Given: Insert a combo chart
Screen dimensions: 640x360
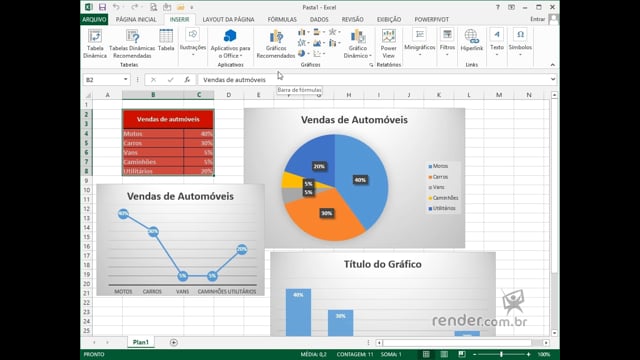Looking at the screenshot, I should click(x=334, y=43).
